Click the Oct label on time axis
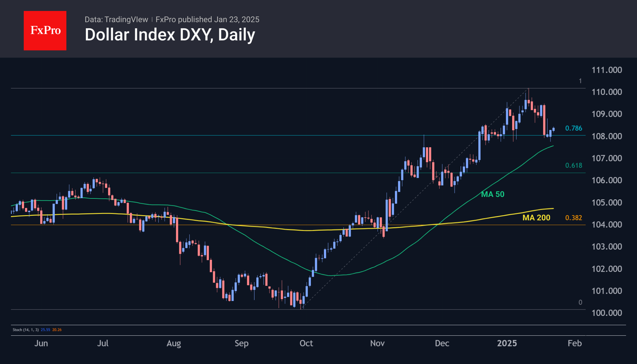This screenshot has height=364, width=637. pyautogui.click(x=306, y=343)
